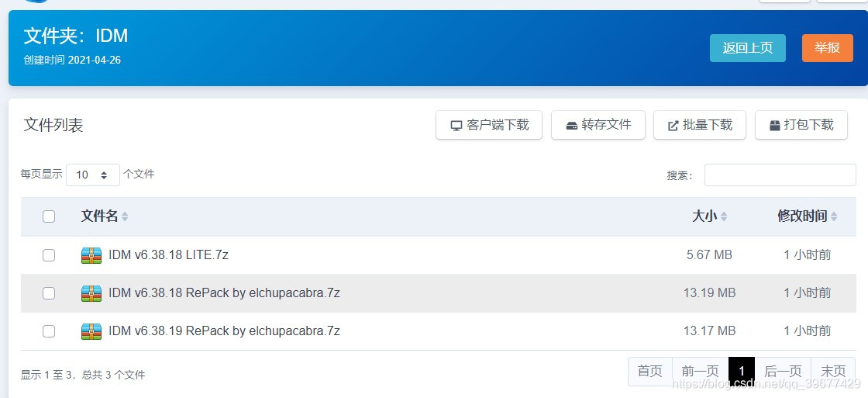Click the 文件名 column header text

(x=100, y=216)
